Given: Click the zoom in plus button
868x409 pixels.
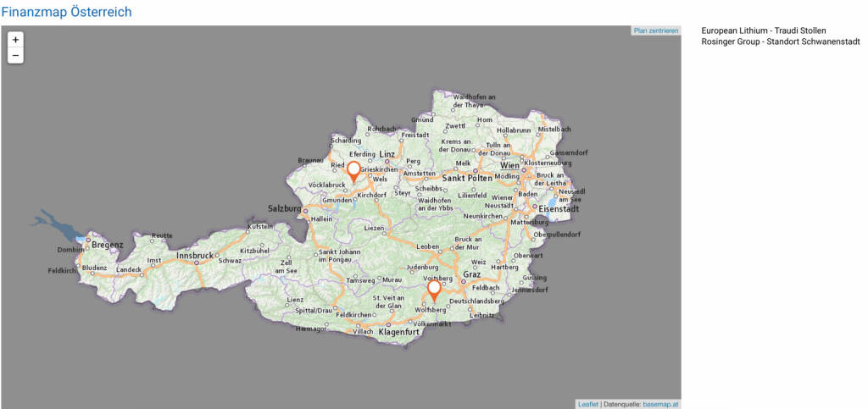Looking at the screenshot, I should tap(15, 39).
